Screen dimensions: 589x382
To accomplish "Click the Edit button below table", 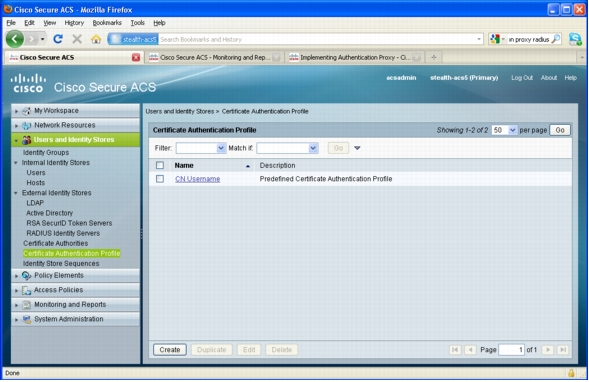I will [x=249, y=350].
